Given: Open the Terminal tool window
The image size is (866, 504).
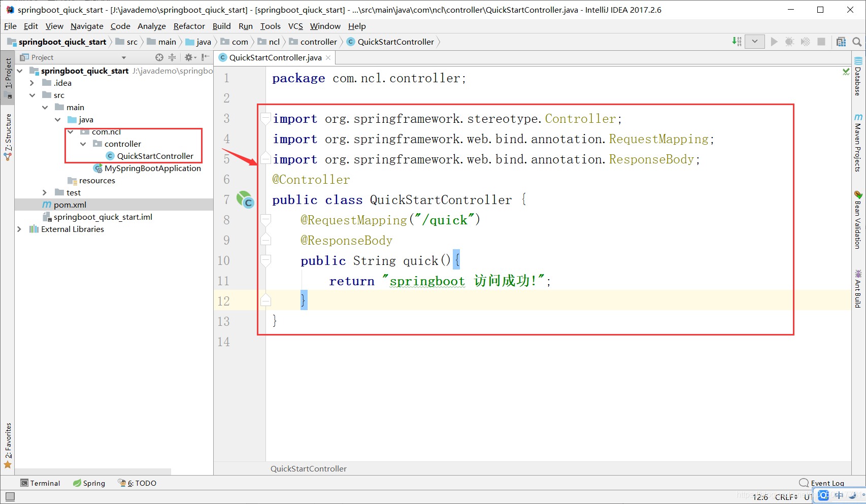Looking at the screenshot, I should point(40,483).
